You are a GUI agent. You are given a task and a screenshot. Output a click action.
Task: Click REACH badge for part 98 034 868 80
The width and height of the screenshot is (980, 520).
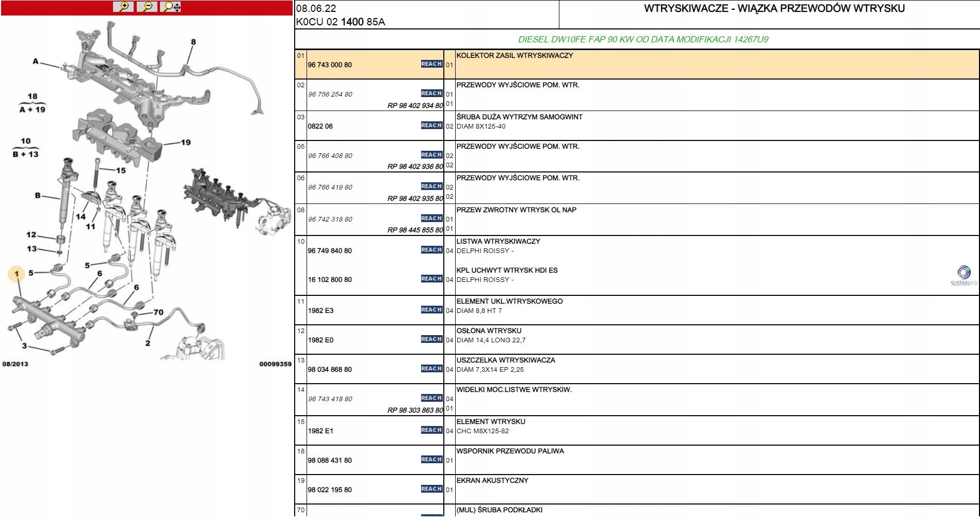(431, 369)
